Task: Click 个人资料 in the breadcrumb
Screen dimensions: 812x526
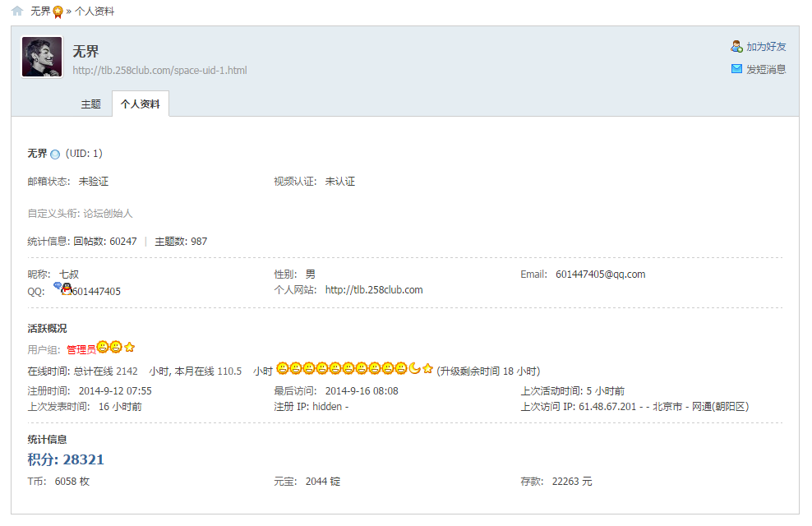Action: coord(95,11)
